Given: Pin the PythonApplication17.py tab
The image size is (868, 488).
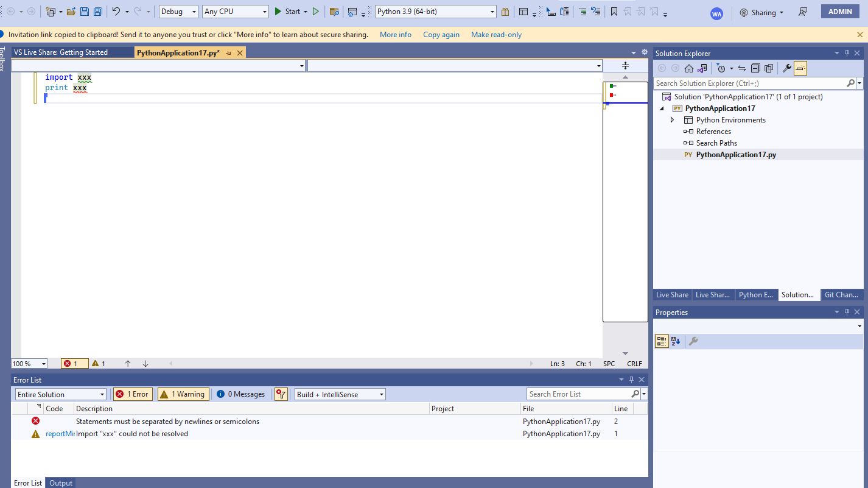Looking at the screenshot, I should click(x=229, y=53).
